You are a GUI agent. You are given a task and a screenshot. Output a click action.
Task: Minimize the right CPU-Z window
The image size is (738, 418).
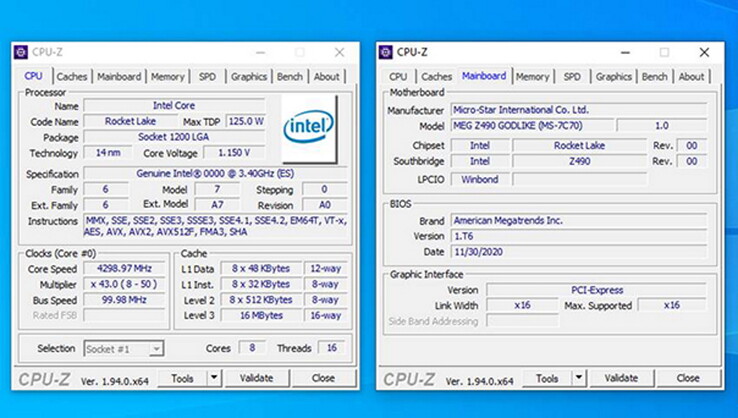[x=625, y=53]
